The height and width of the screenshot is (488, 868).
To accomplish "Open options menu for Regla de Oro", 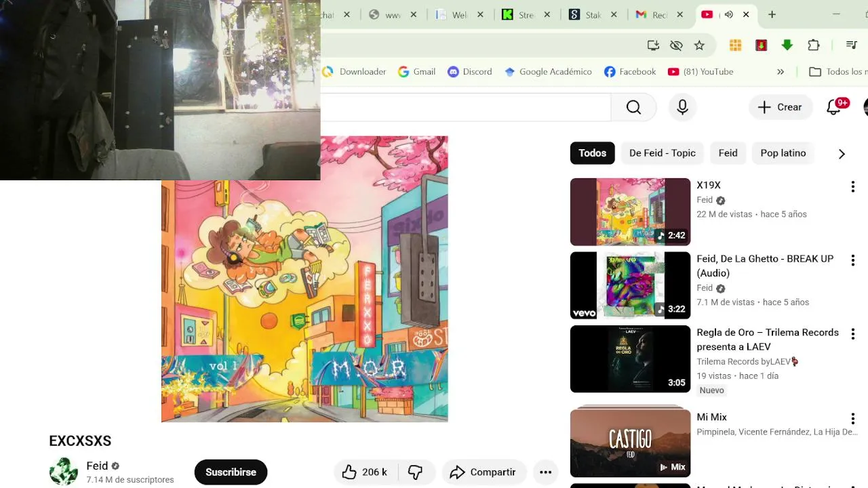I will (852, 334).
